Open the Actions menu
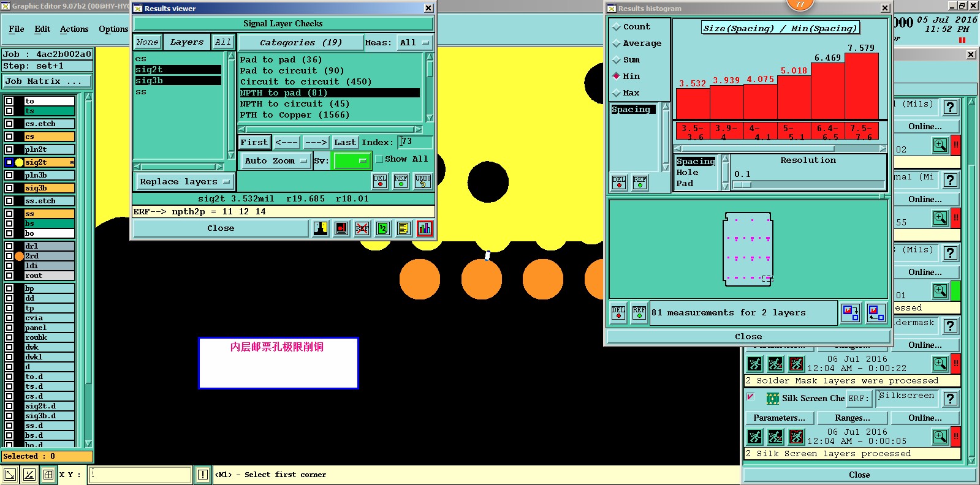Viewport: 980px width, 485px height. tap(74, 29)
